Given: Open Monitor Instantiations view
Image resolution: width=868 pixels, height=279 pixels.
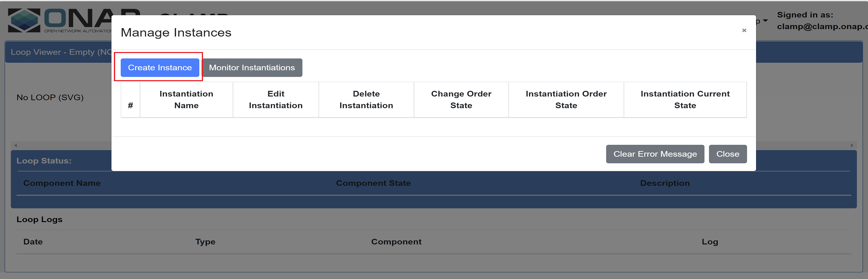Looking at the screenshot, I should click(x=252, y=68).
